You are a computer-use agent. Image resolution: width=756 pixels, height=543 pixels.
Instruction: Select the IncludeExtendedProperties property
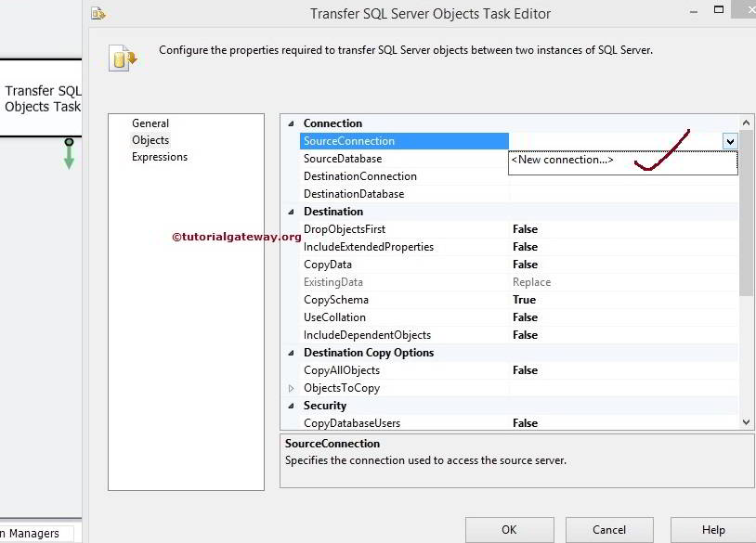click(x=369, y=247)
